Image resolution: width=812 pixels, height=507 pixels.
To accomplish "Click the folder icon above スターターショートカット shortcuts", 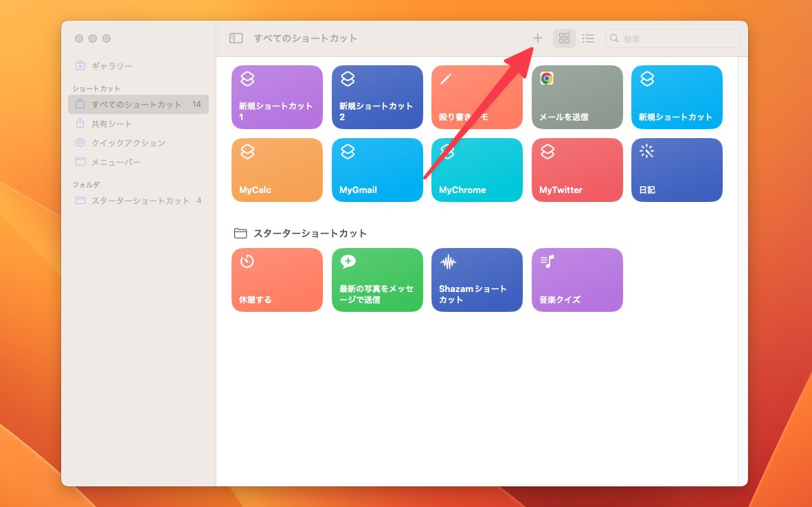I will (x=240, y=233).
